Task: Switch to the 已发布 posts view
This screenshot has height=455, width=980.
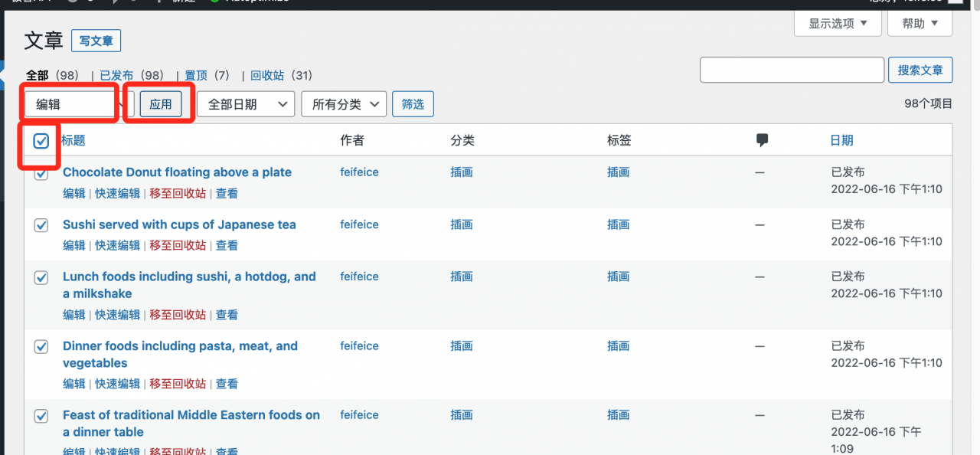Action: coord(116,75)
